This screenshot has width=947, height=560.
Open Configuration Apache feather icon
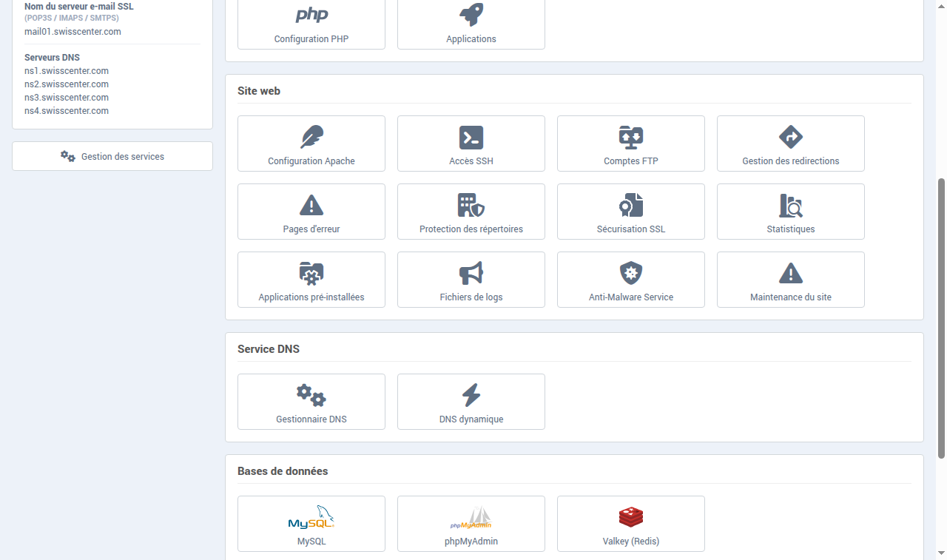(311, 137)
